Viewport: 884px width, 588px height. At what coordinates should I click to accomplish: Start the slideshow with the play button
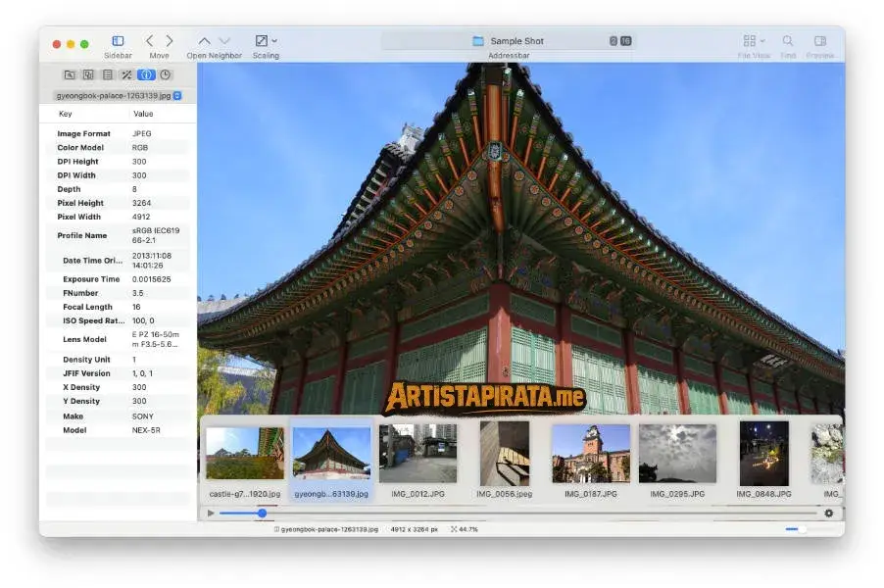pos(211,512)
